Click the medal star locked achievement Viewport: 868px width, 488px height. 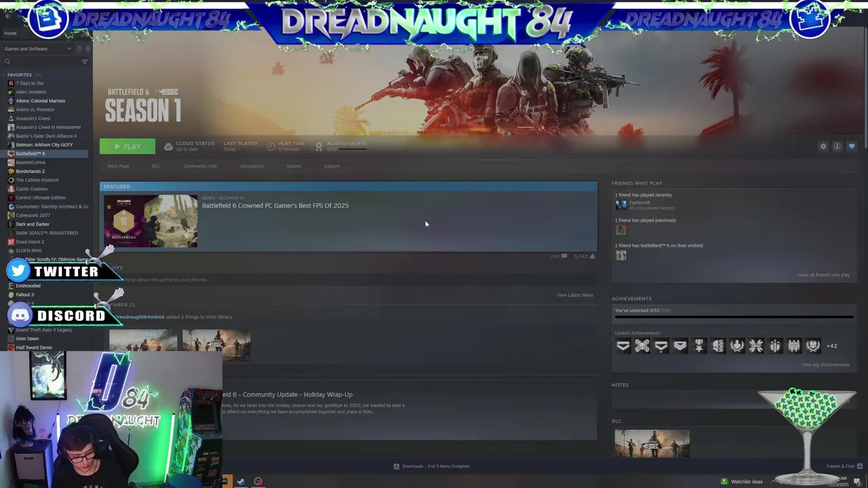tap(699, 346)
